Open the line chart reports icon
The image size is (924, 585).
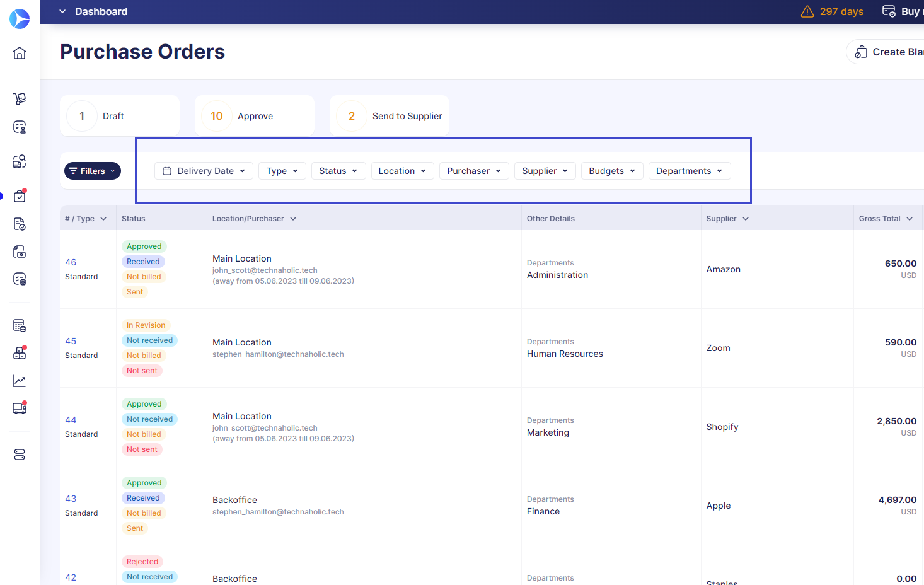click(20, 381)
